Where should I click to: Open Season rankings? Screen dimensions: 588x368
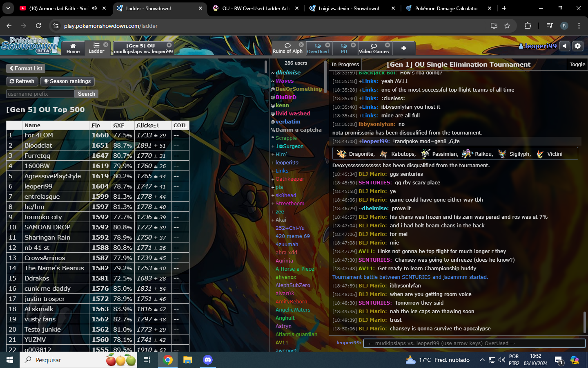point(67,81)
